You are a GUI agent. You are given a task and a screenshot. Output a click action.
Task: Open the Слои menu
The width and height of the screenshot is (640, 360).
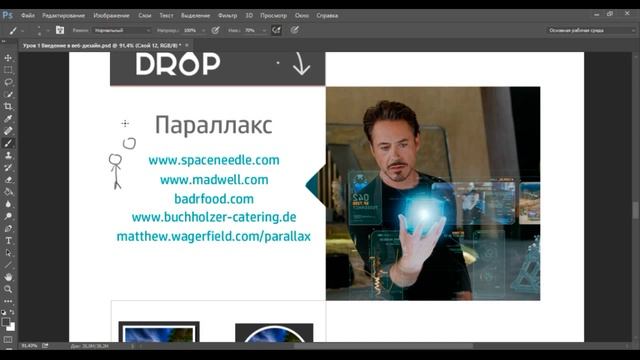point(144,16)
